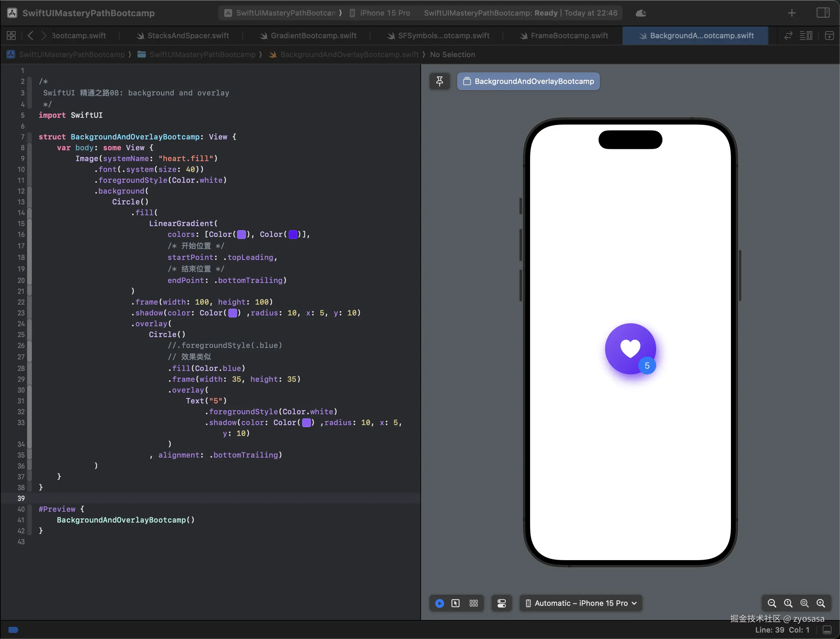Start the live preview play button
This screenshot has width=840, height=639.
coord(440,603)
